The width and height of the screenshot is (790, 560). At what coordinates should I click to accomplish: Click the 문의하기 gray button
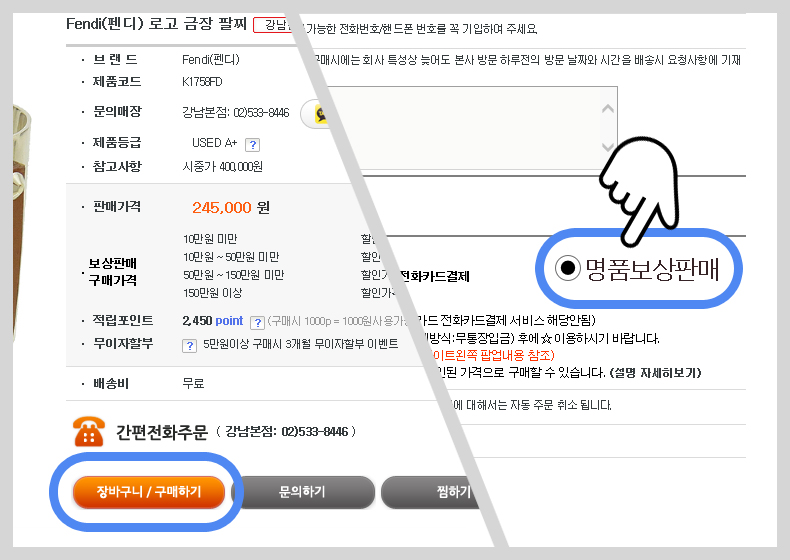pyautogui.click(x=302, y=491)
